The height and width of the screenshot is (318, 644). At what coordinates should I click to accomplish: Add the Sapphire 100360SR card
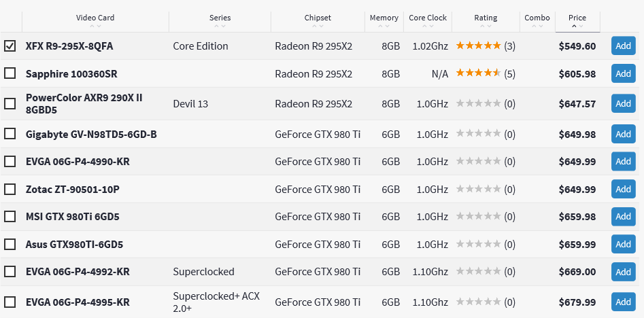(x=623, y=73)
